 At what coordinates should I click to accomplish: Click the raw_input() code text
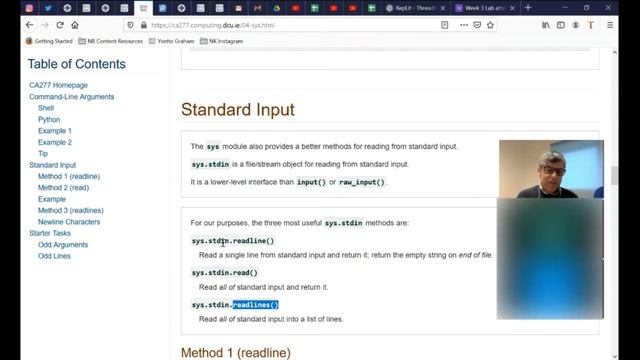[362, 182]
